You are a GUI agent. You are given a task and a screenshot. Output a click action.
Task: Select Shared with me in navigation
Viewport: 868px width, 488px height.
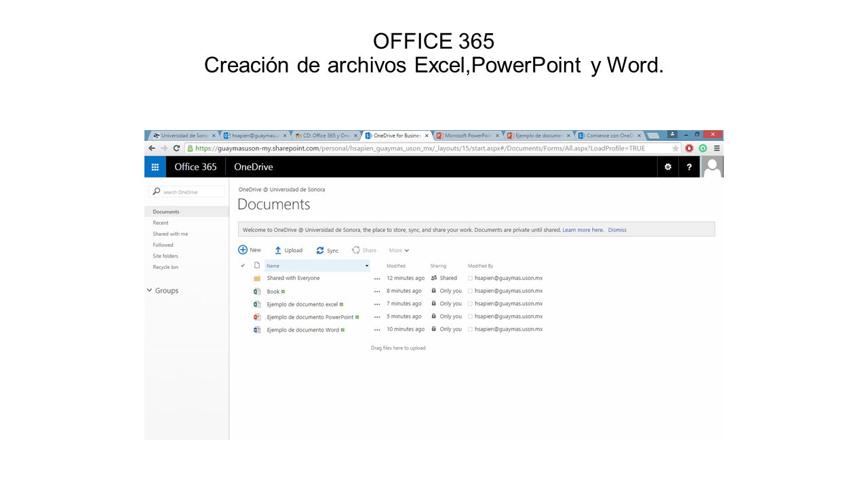(x=170, y=234)
